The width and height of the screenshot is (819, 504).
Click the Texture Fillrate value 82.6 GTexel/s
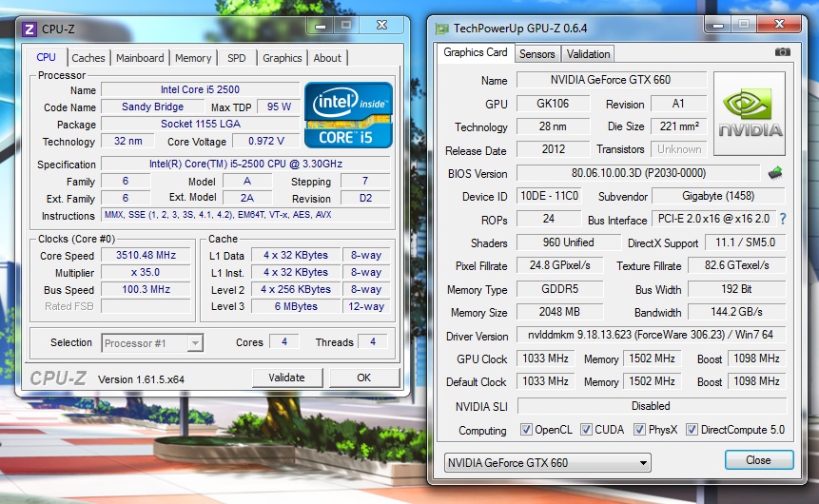(736, 265)
